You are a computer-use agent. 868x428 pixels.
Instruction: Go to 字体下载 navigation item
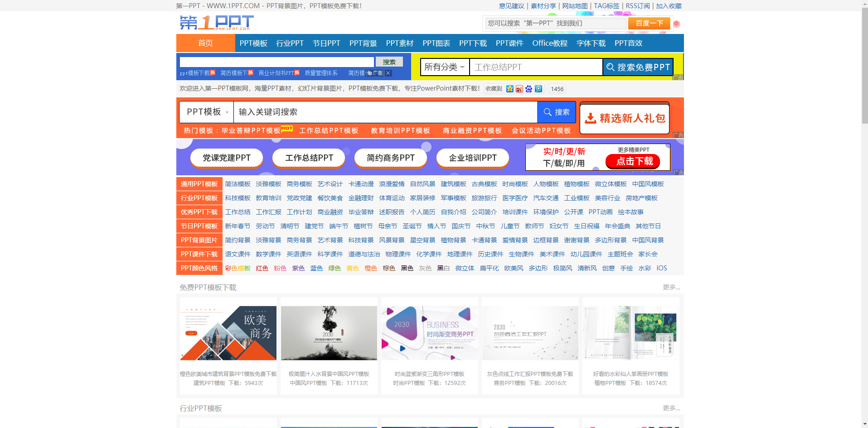(591, 43)
